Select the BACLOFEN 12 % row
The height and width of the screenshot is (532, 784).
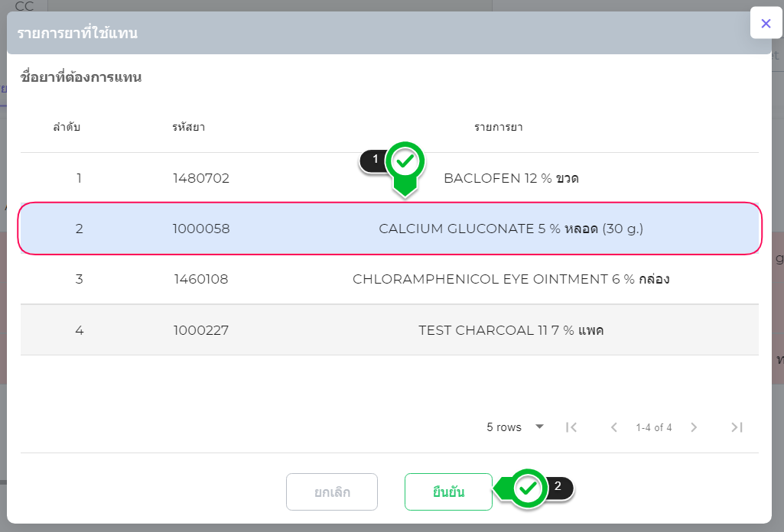click(510, 178)
